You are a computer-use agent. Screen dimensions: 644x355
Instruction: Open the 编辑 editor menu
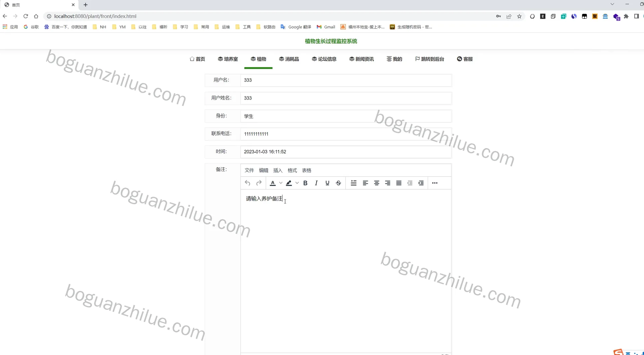264,170
